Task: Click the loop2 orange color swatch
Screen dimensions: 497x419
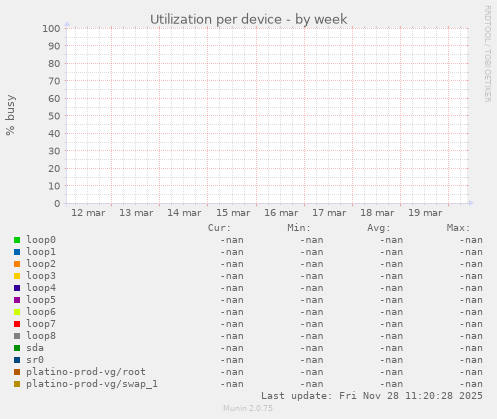Action: pyautogui.click(x=17, y=264)
